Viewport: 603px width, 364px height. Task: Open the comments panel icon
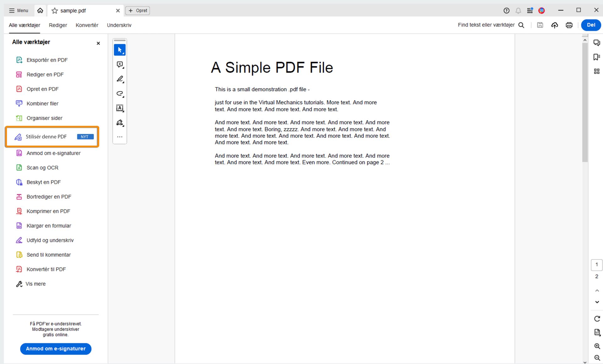point(596,43)
